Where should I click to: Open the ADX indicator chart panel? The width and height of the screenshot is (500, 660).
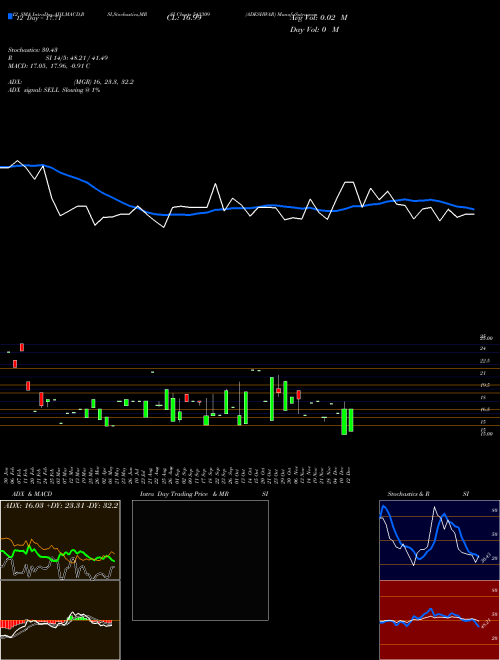coord(60,540)
